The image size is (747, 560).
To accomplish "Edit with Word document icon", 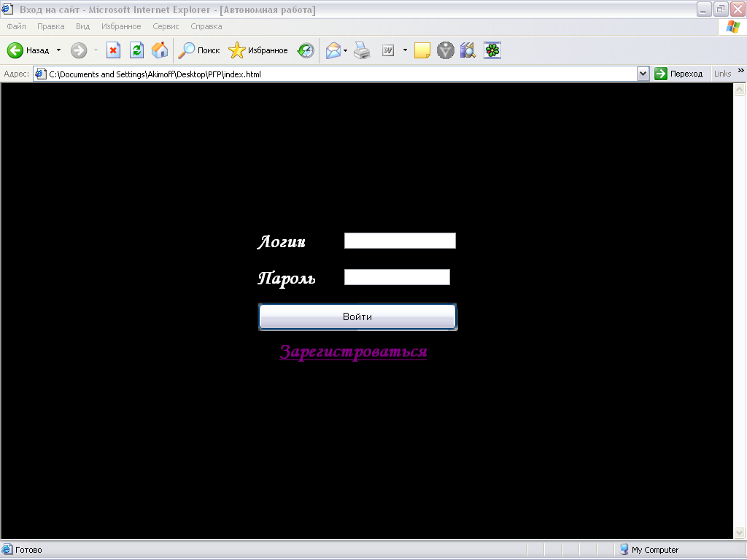I will click(388, 50).
